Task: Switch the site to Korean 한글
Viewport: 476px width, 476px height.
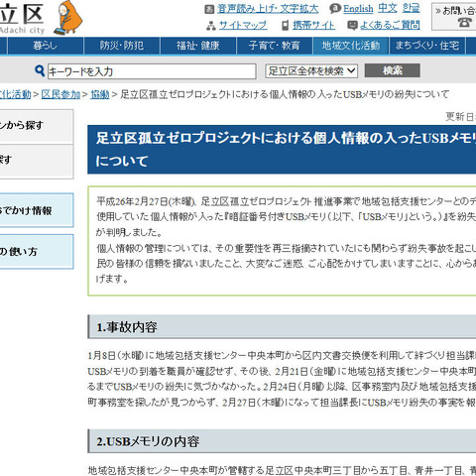Action: (x=412, y=8)
